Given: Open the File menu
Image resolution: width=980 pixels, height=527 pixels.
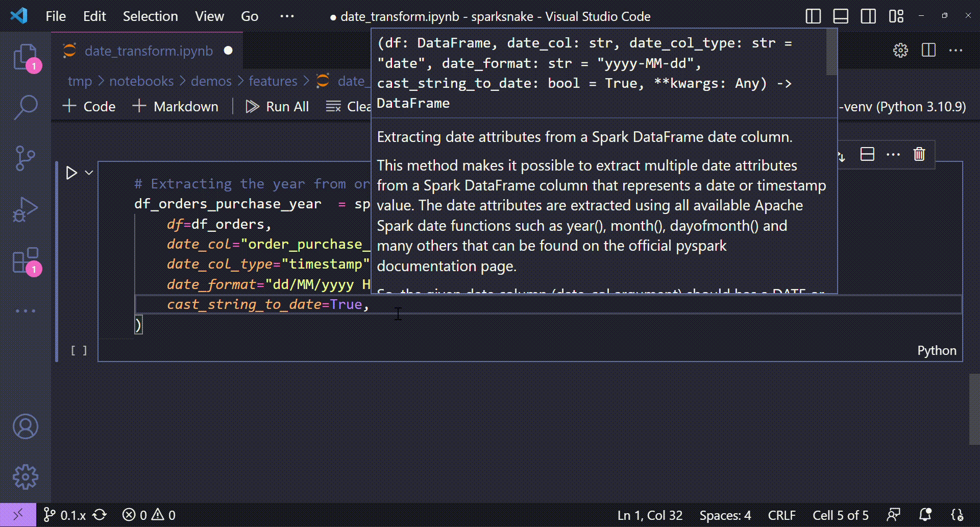Looking at the screenshot, I should point(56,16).
